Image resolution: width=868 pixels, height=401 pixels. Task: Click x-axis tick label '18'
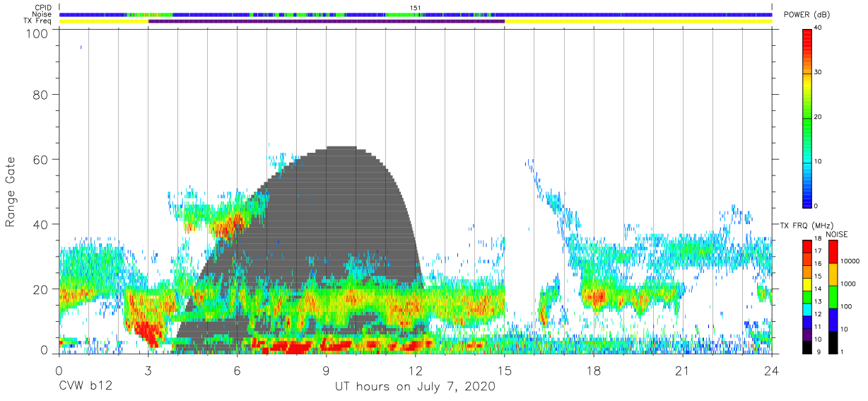594,371
